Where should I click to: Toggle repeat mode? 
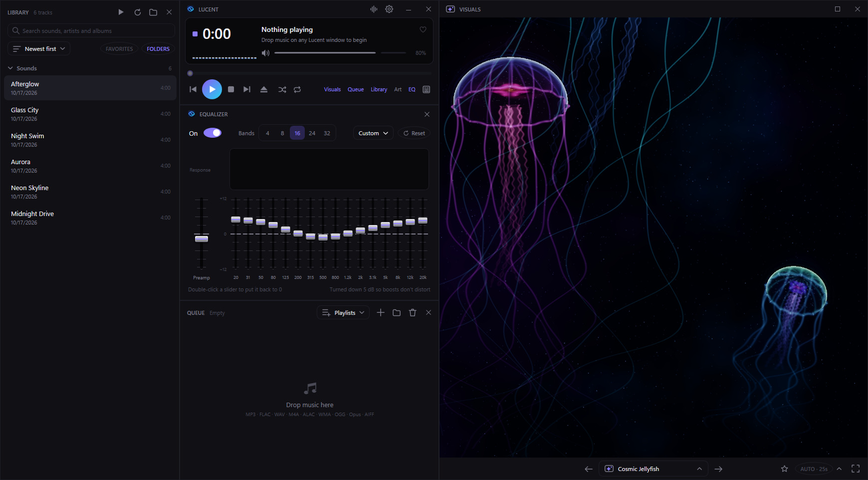coord(297,89)
